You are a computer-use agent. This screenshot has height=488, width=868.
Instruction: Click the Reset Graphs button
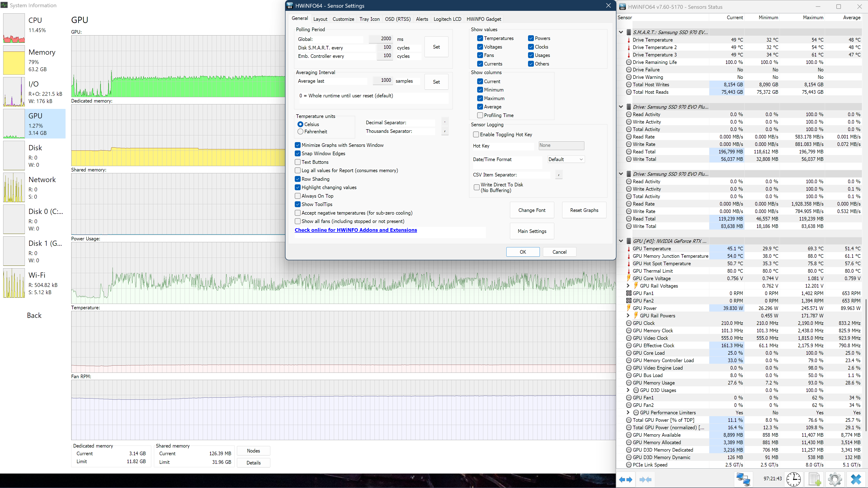[x=584, y=210]
